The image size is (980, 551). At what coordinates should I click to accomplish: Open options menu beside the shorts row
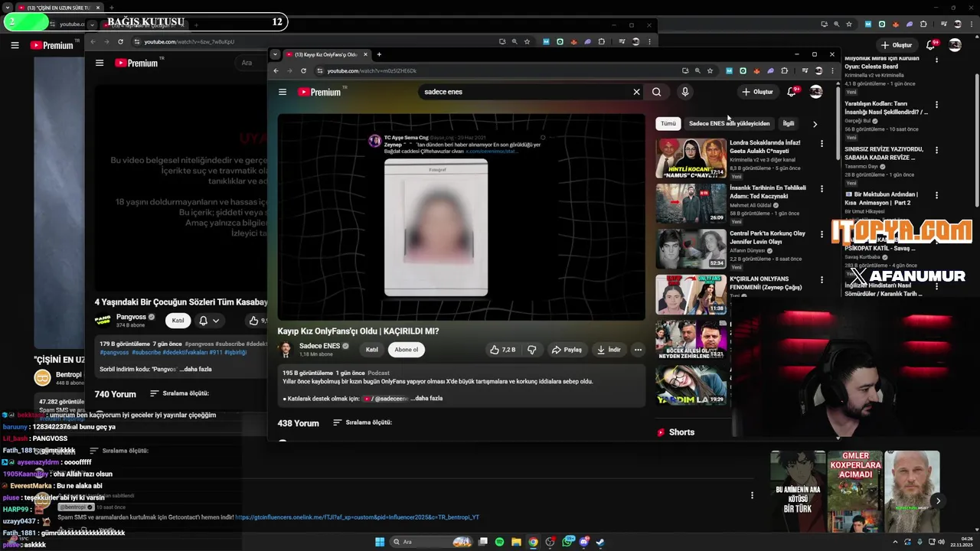pos(752,495)
